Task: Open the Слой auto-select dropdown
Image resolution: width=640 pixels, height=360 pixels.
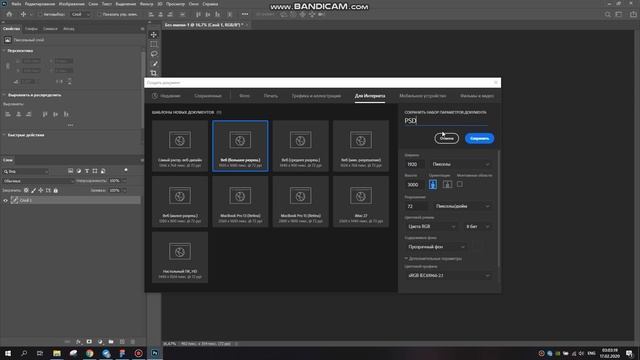Action: click(80, 14)
